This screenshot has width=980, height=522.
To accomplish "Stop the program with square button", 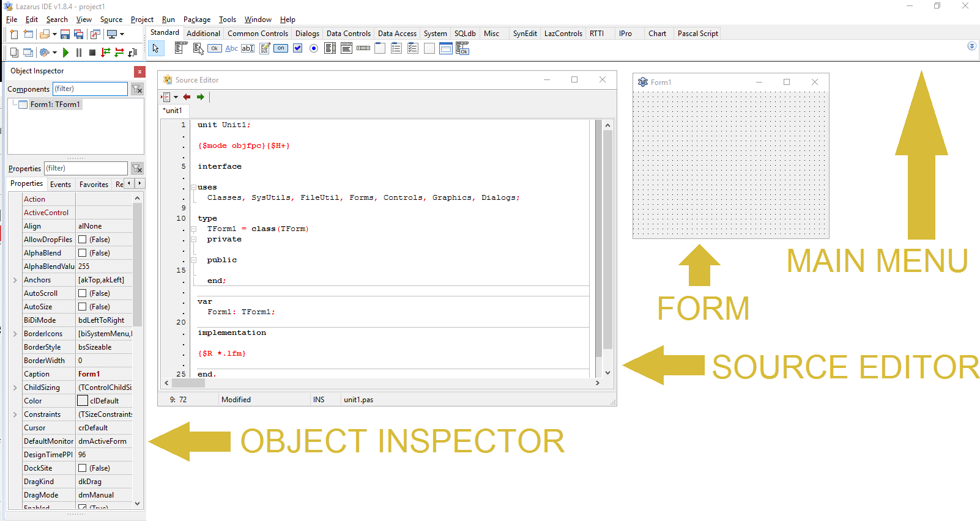I will coord(92,53).
